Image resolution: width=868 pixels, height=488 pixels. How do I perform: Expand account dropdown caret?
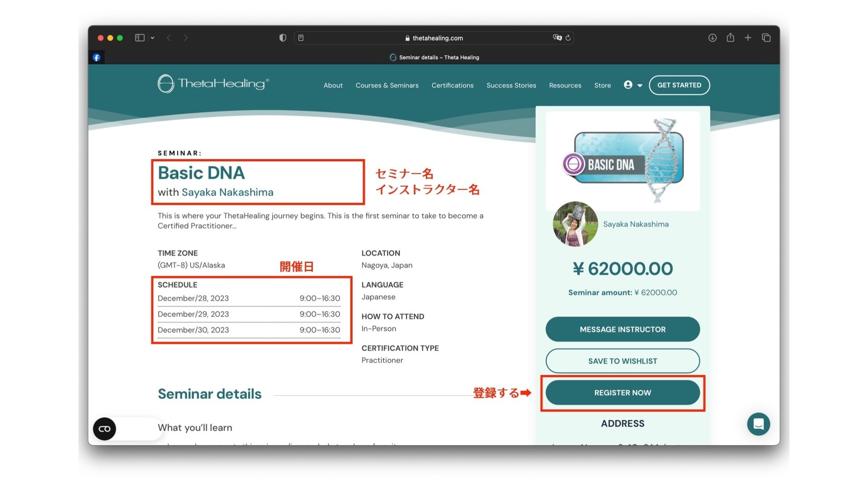[640, 85]
